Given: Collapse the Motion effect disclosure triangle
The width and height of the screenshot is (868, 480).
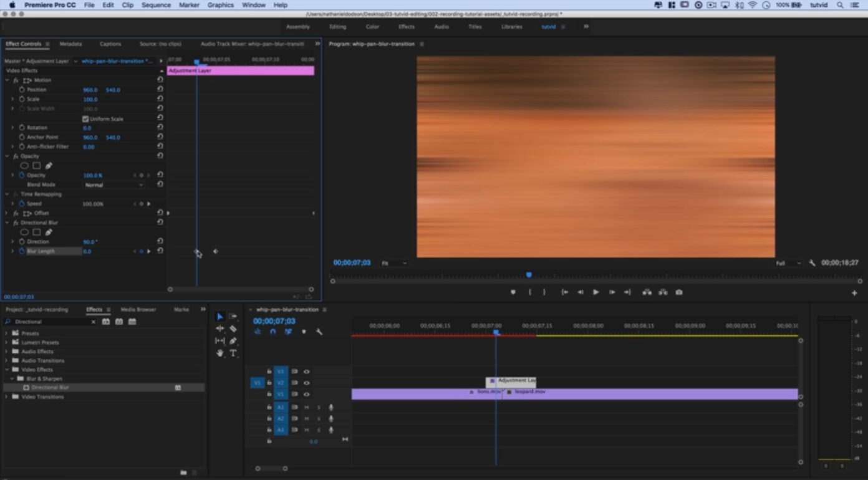Looking at the screenshot, I should (x=7, y=80).
